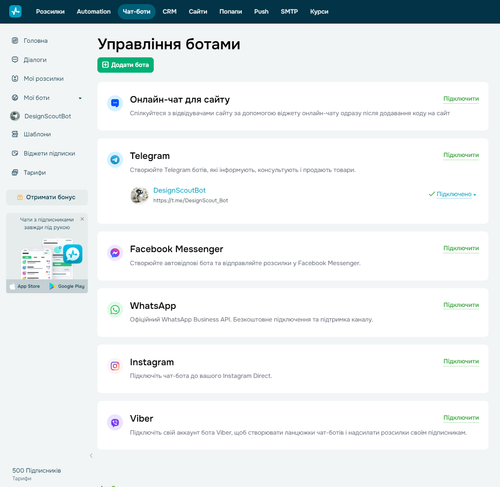Screen dimensions: 500x487
Task: Go to Шаблони in sidebar
Action: (37, 134)
